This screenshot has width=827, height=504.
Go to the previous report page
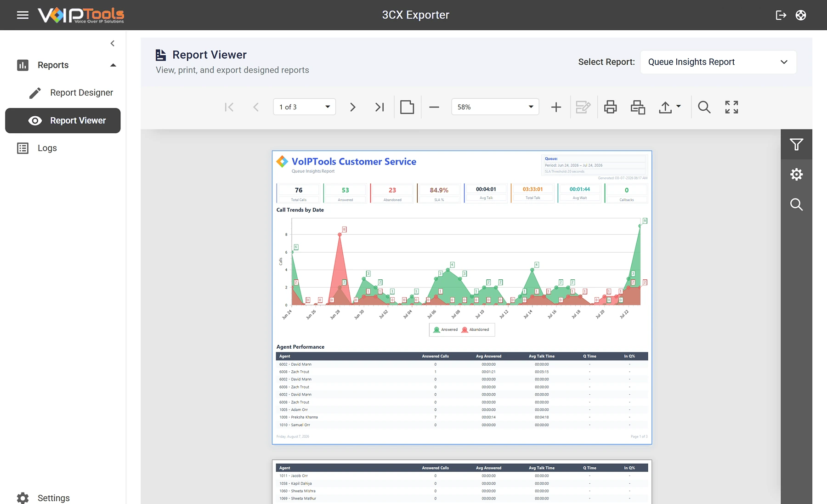[x=256, y=107]
